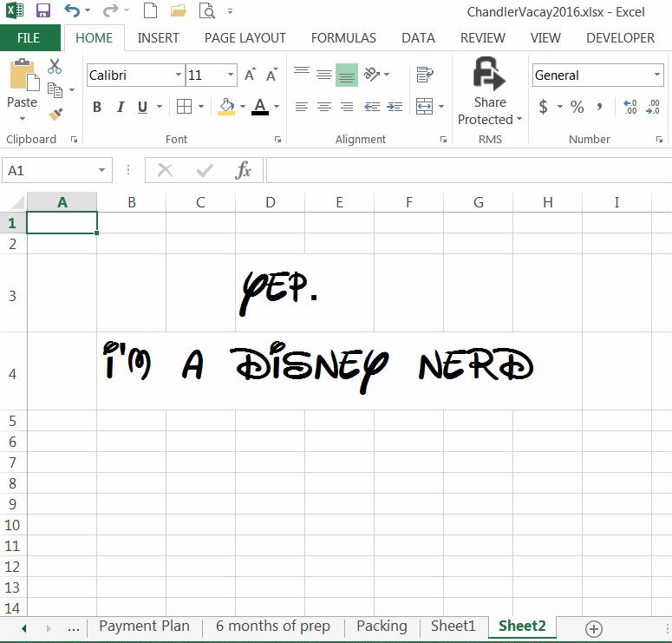The image size is (672, 643).
Task: Click the Cut scissors icon
Action: [55, 67]
